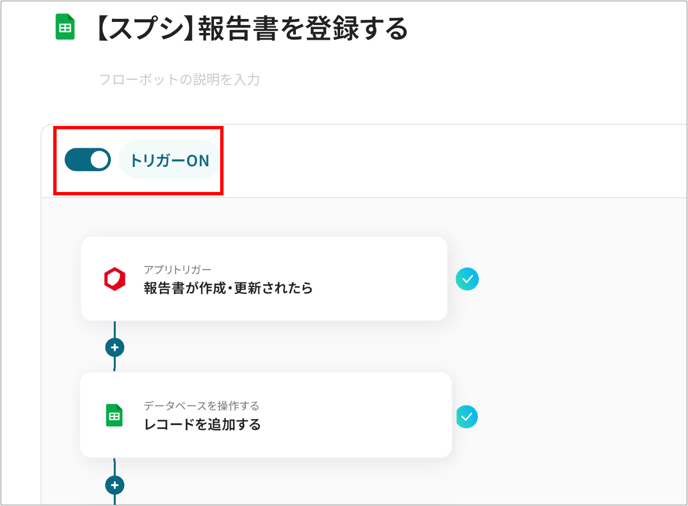
Task: Add a step with the plus below レコードを追加する
Action: click(115, 485)
